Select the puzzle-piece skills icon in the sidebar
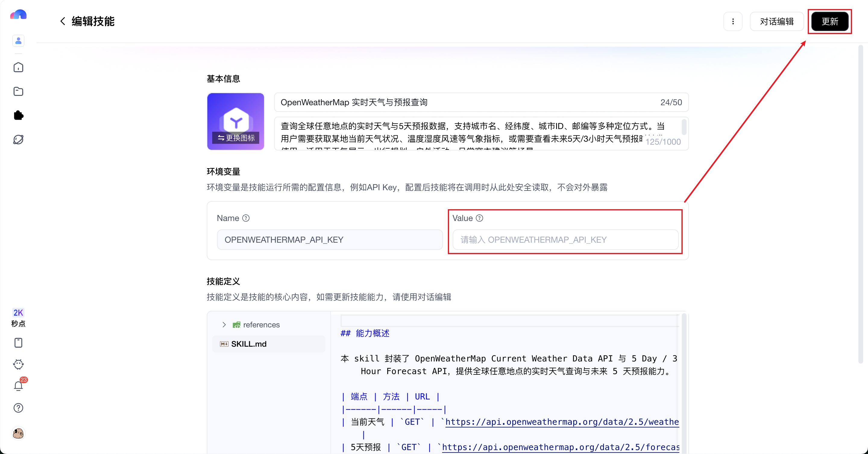This screenshot has width=868, height=454. pos(18,115)
